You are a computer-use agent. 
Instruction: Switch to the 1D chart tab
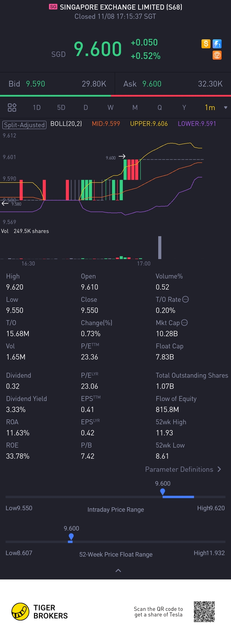(x=37, y=108)
